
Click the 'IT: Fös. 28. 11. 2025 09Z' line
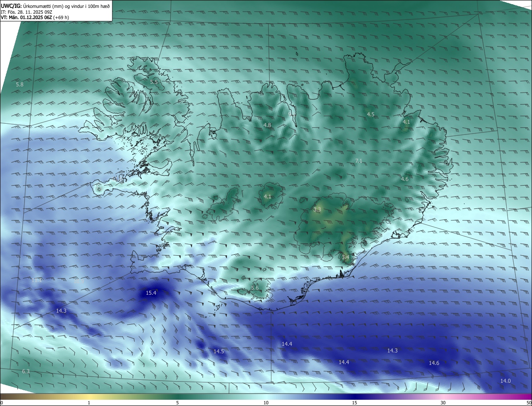pyautogui.click(x=27, y=12)
